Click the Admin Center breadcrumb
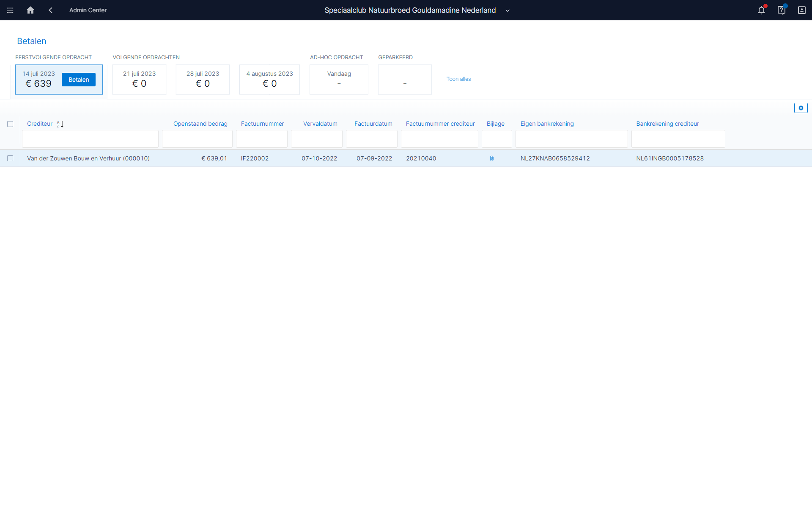The image size is (812, 508). [88, 10]
